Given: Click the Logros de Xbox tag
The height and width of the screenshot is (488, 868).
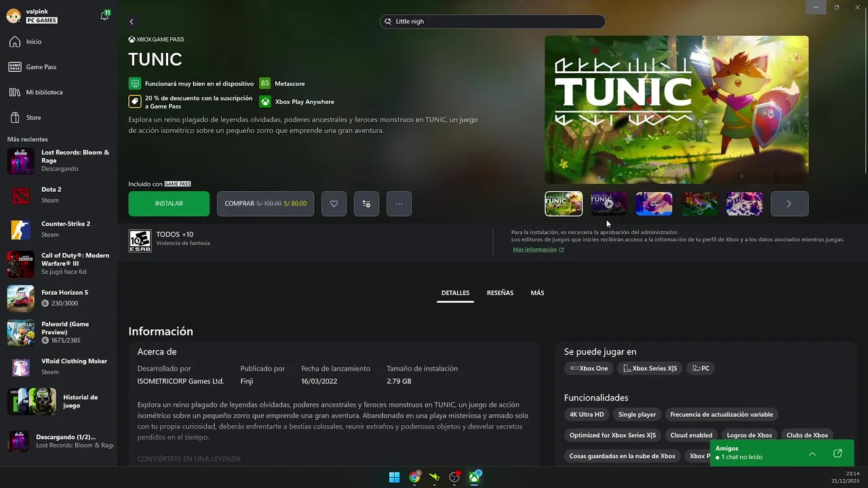Looking at the screenshot, I should point(749,435).
